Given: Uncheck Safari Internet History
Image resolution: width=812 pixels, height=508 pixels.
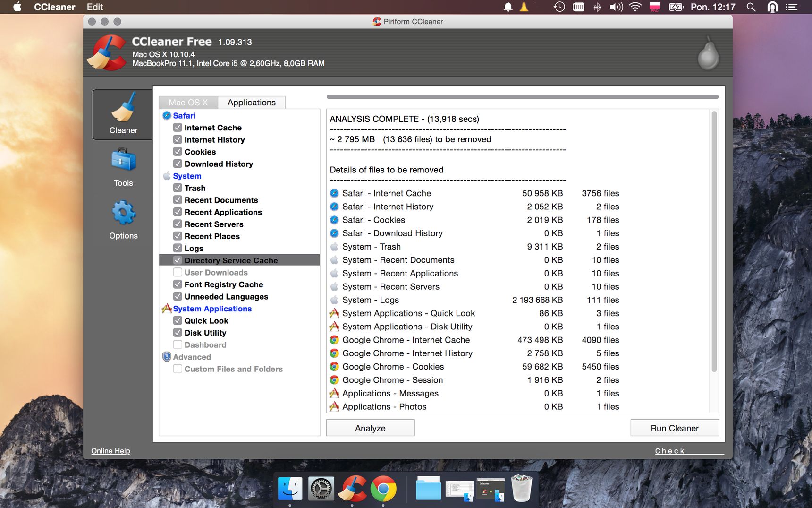Looking at the screenshot, I should tap(178, 140).
